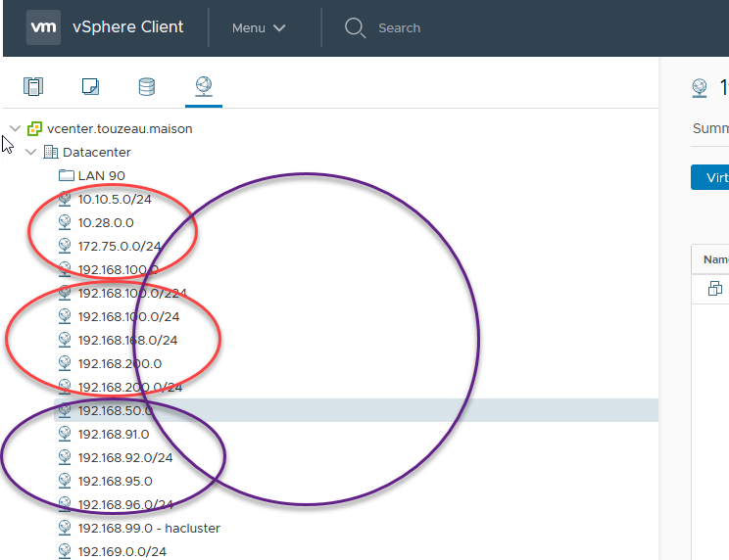Open the Storage inventory view icon

point(146,87)
